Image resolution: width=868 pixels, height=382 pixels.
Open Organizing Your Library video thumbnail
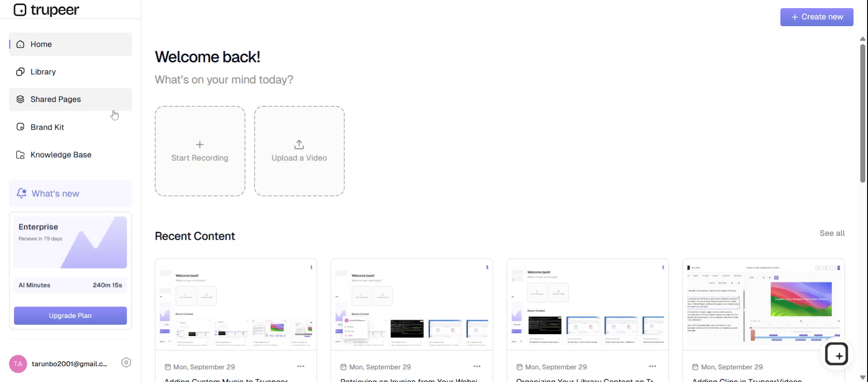(x=588, y=304)
